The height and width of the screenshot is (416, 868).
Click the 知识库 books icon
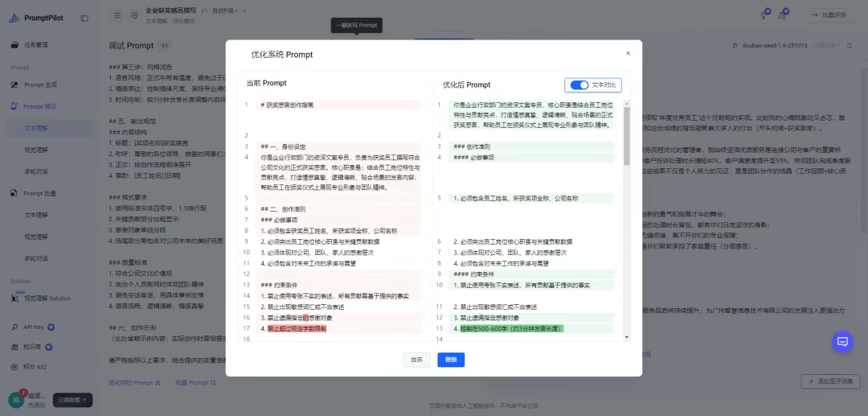pos(15,348)
